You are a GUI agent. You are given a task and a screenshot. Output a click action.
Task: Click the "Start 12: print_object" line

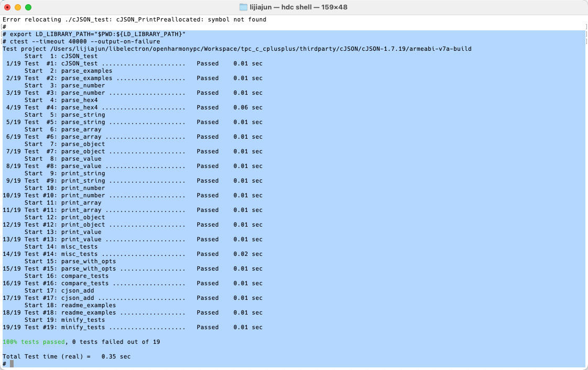(64, 217)
